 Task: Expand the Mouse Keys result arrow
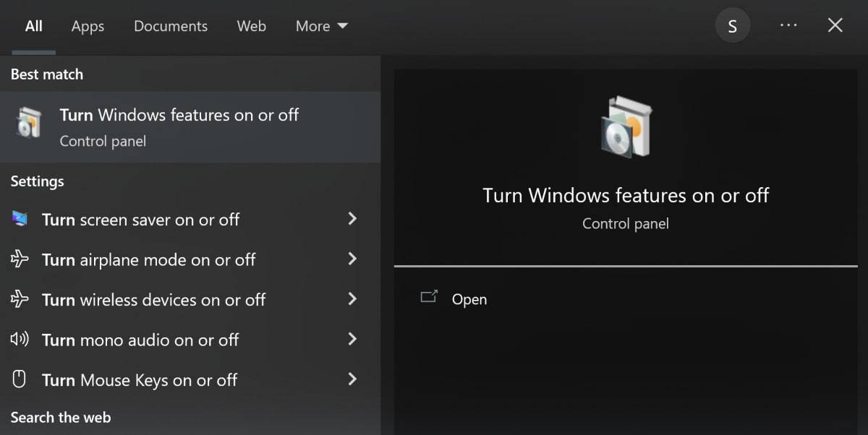[352, 379]
